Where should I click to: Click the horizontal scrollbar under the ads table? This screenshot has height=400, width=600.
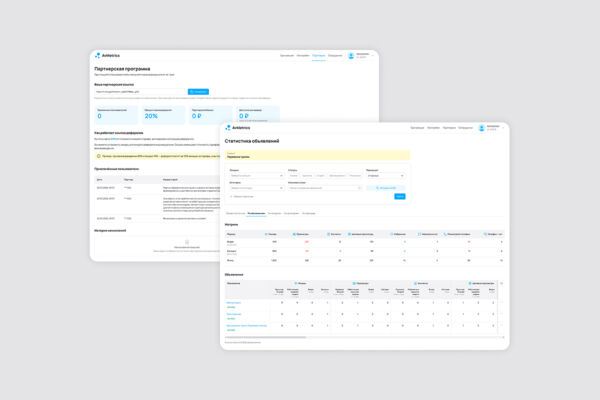coord(266,337)
